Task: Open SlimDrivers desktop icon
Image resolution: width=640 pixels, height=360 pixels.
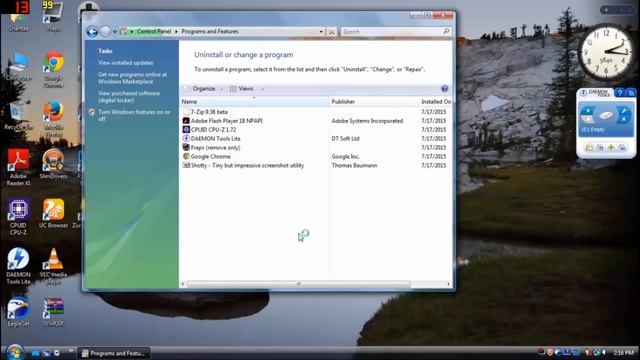Action: (53, 164)
